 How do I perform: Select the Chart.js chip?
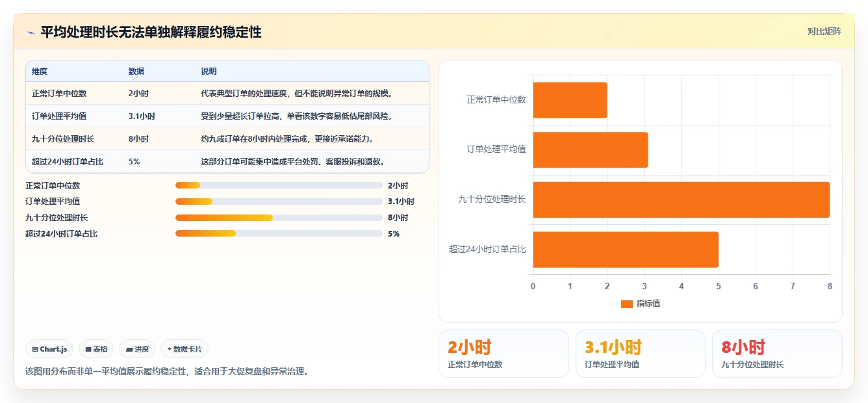[x=50, y=349]
